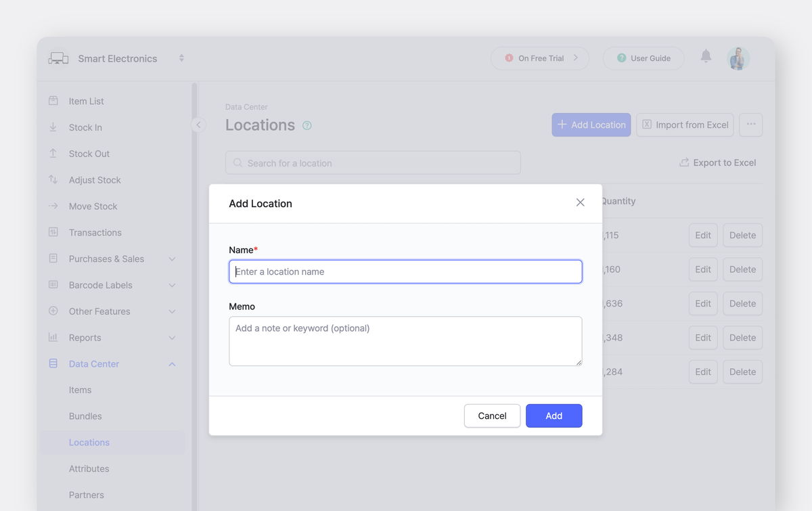This screenshot has height=511, width=812.
Task: Select the Stock Out sidebar icon
Action: [x=54, y=154]
